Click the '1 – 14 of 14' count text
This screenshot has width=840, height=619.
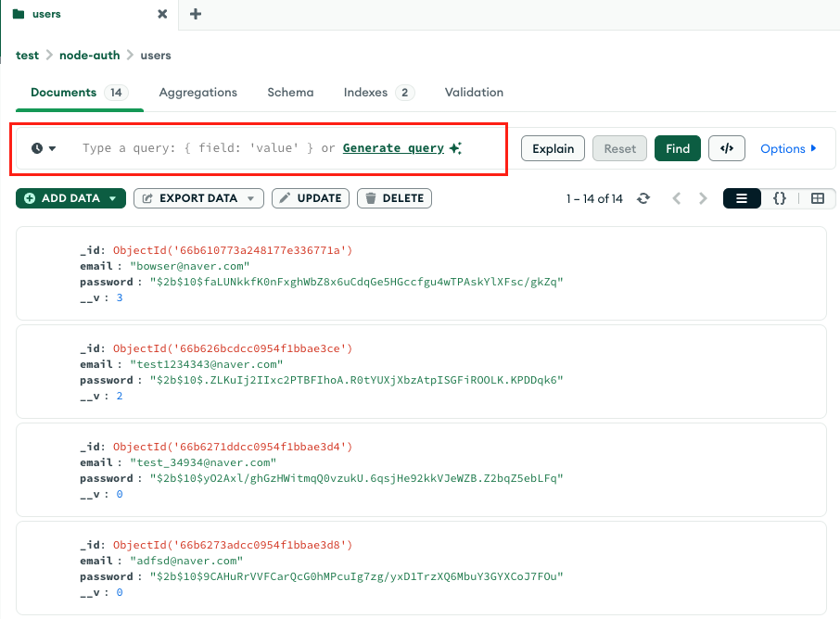click(x=594, y=198)
